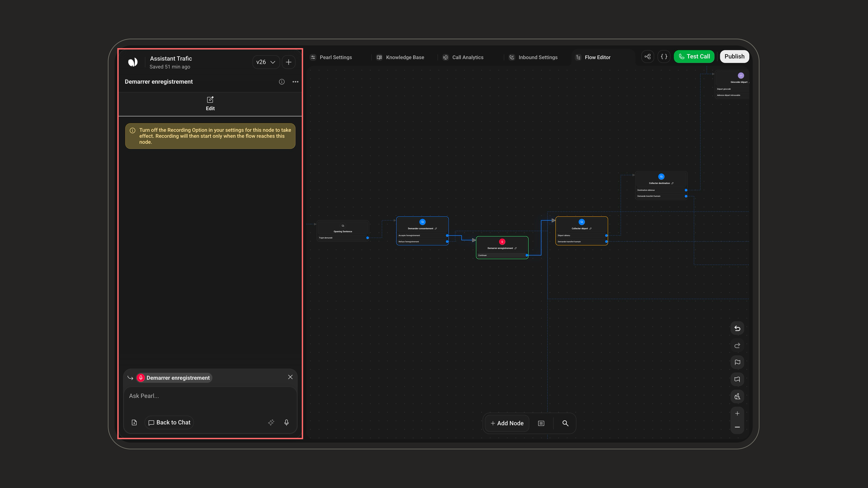Remove the Demarrer enregistrement chip from chat

290,377
